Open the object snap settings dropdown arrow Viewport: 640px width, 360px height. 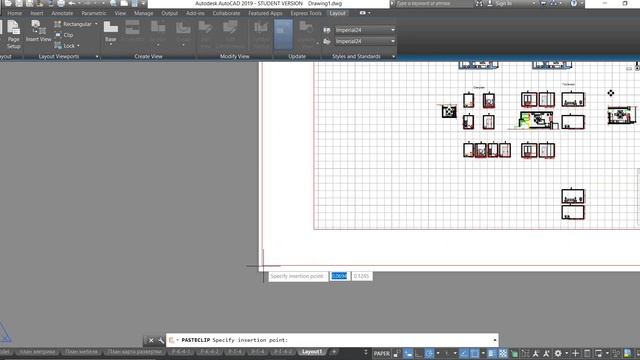click(x=483, y=353)
